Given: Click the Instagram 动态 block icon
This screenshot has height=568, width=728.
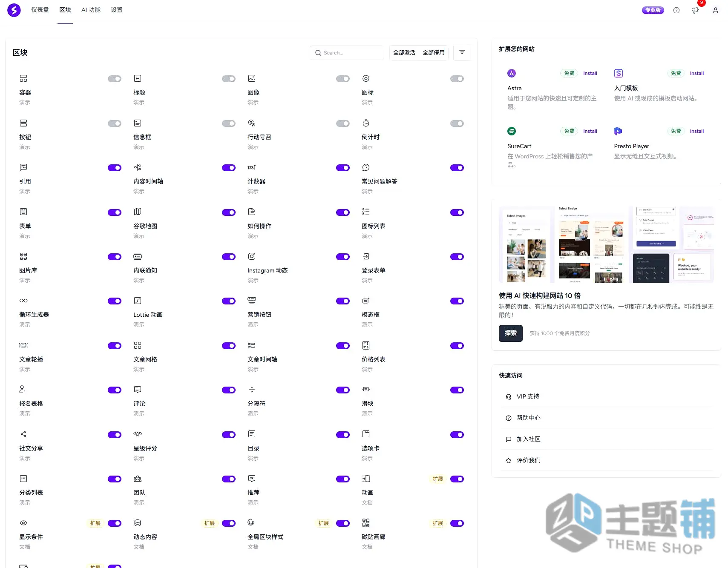Looking at the screenshot, I should (252, 256).
